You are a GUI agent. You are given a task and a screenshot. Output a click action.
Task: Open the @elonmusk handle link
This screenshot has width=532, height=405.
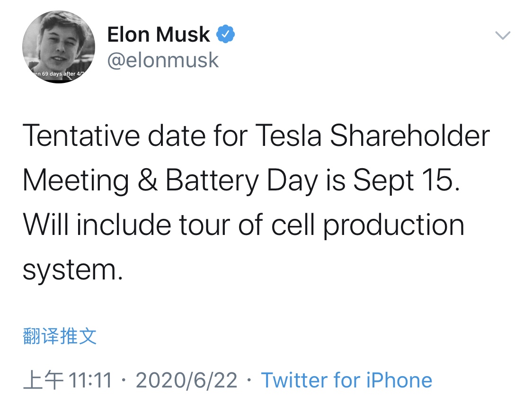click(x=163, y=60)
